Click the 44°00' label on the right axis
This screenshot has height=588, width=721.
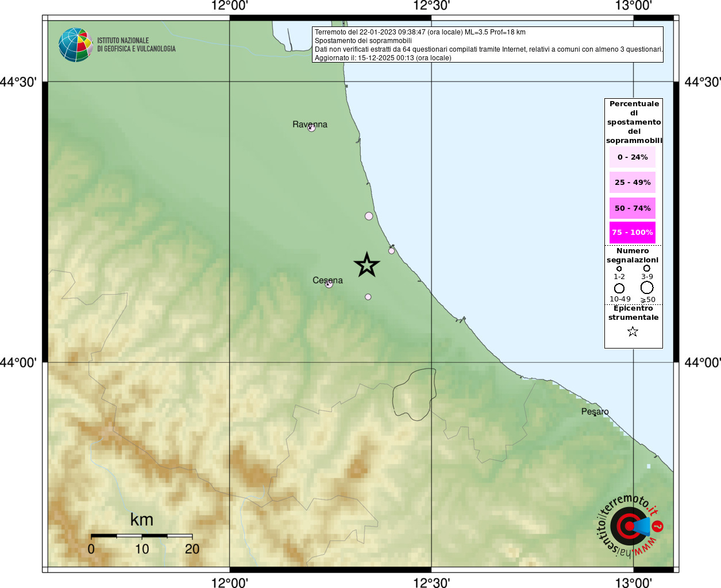(x=703, y=362)
